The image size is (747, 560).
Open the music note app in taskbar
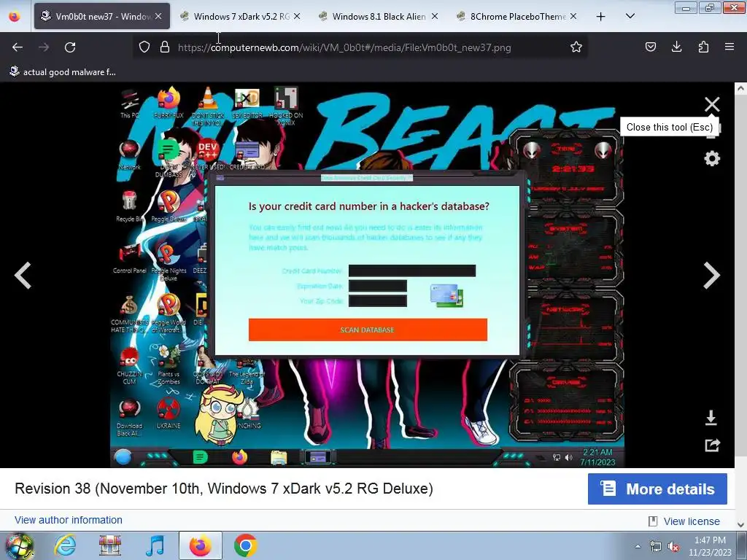click(x=155, y=545)
